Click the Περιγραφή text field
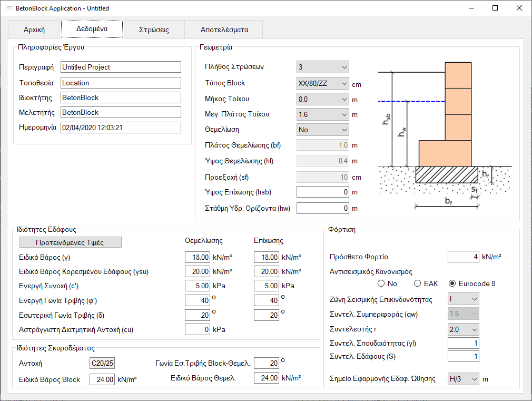Image resolution: width=532 pixels, height=401 pixels. tap(121, 67)
